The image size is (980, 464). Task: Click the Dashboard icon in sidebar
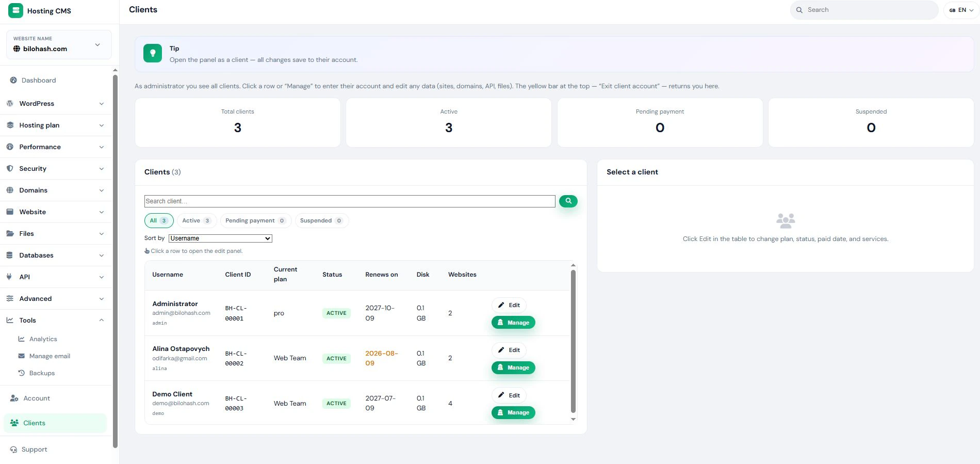click(13, 80)
